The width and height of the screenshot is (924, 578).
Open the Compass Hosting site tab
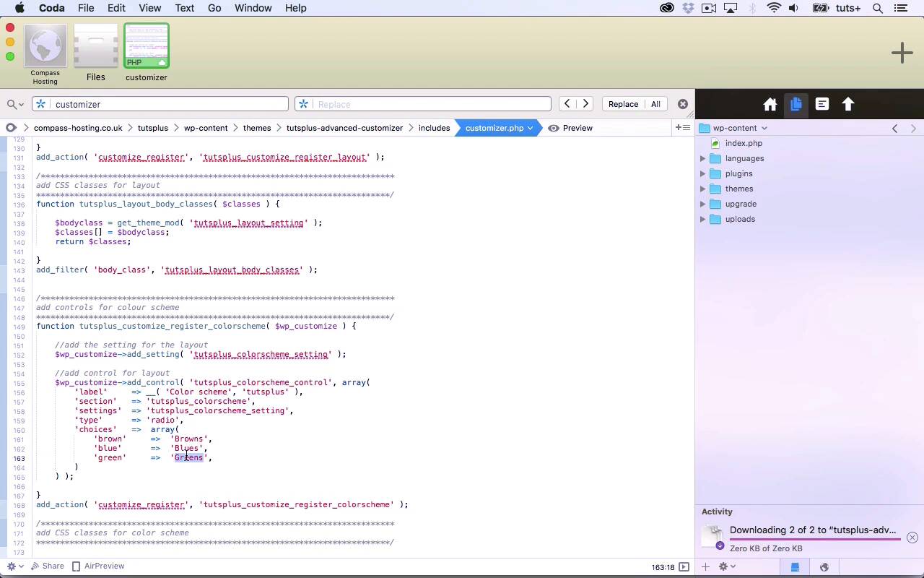[x=45, y=46]
